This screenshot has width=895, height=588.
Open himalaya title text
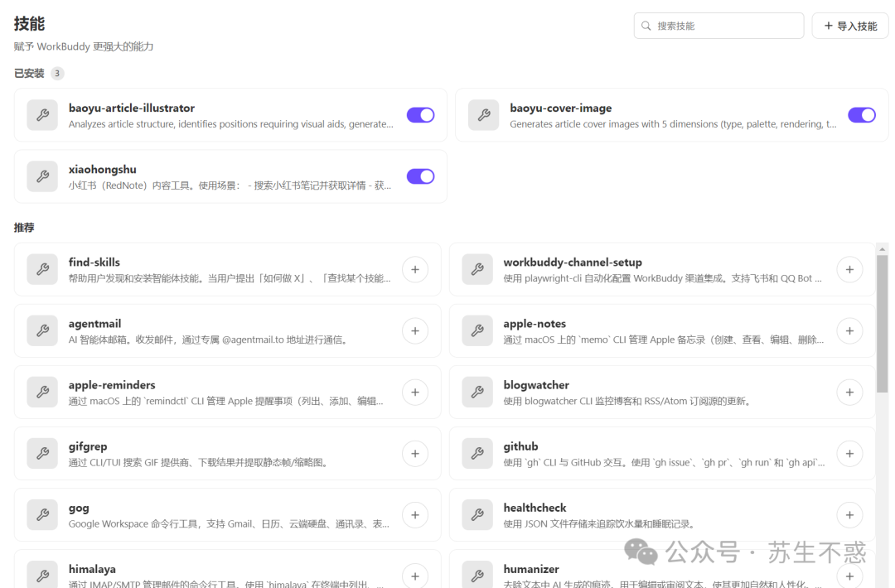tap(92, 569)
